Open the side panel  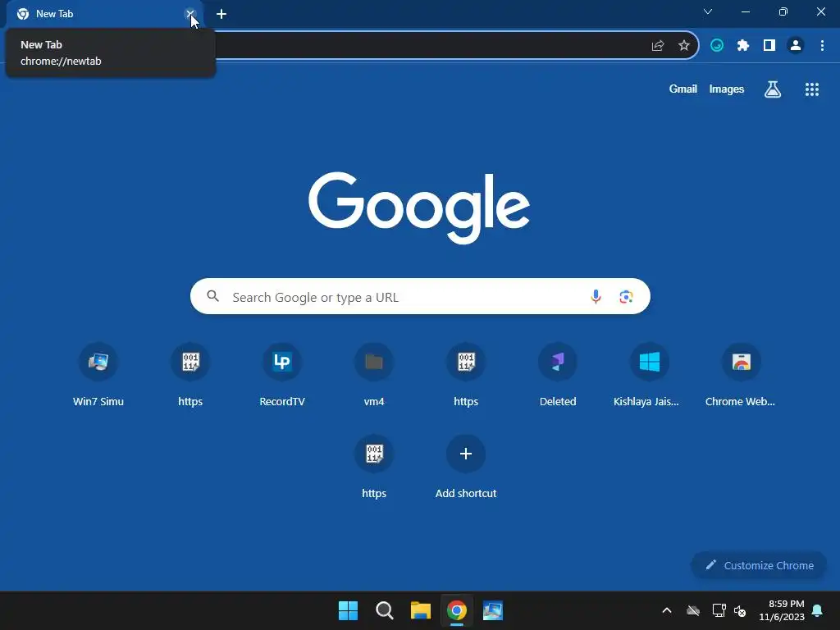(x=769, y=46)
